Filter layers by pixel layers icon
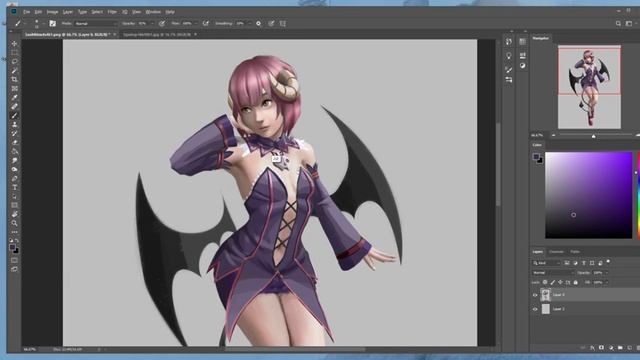Viewport: 640px width, 360px height. [x=567, y=263]
